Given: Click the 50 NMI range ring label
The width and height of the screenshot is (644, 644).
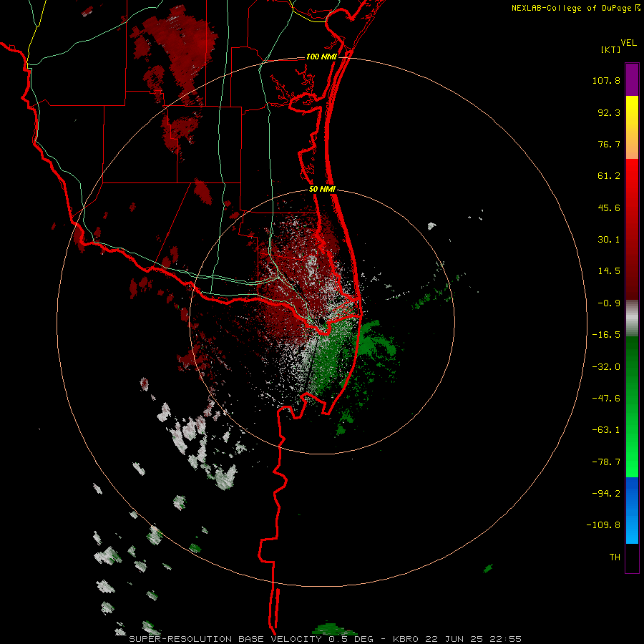Looking at the screenshot, I should tap(323, 190).
